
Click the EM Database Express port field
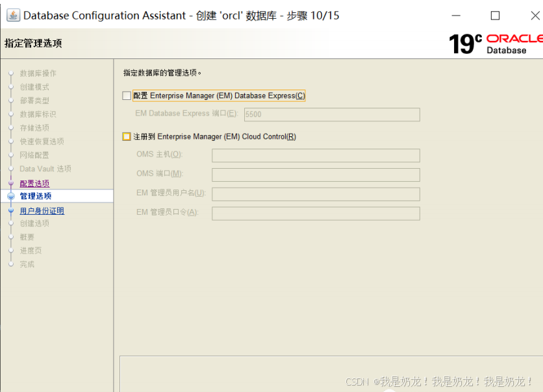[332, 114]
